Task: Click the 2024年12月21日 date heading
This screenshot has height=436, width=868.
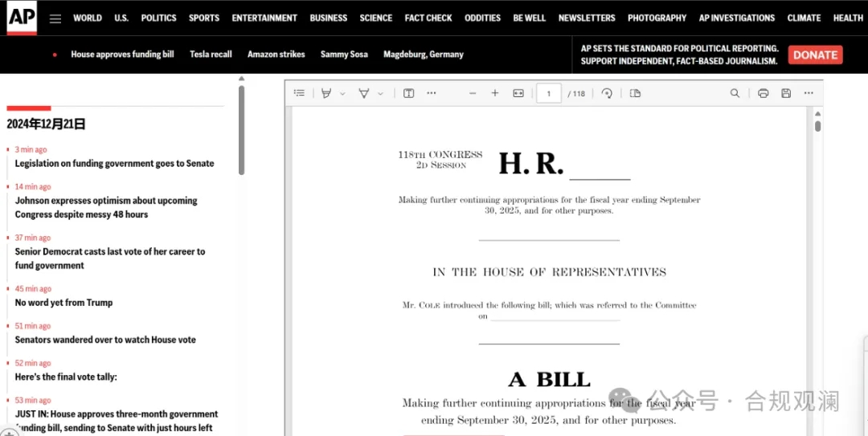Action: pyautogui.click(x=46, y=124)
